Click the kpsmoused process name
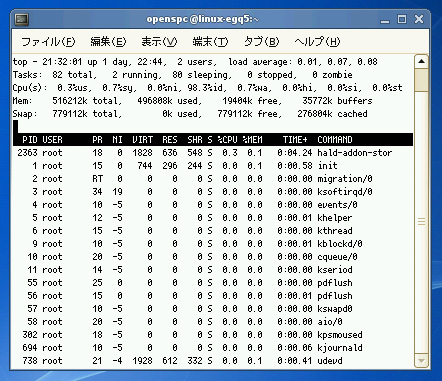This screenshot has width=442, height=381. (x=340, y=335)
